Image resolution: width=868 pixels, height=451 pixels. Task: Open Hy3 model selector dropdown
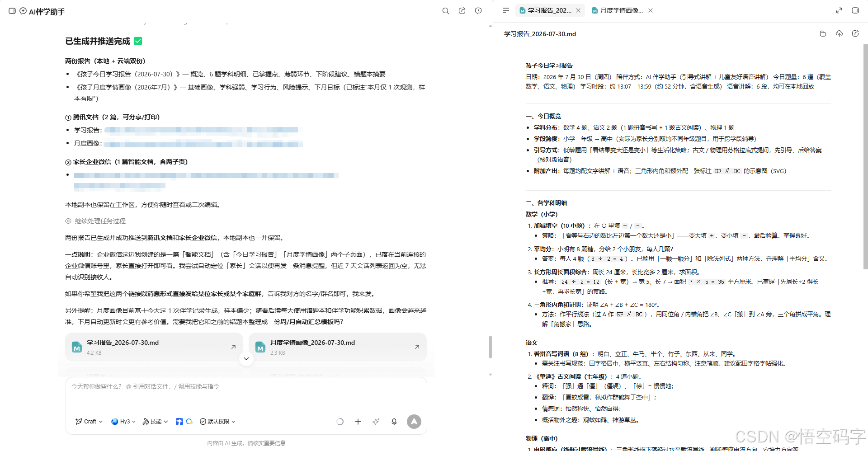[123, 422]
